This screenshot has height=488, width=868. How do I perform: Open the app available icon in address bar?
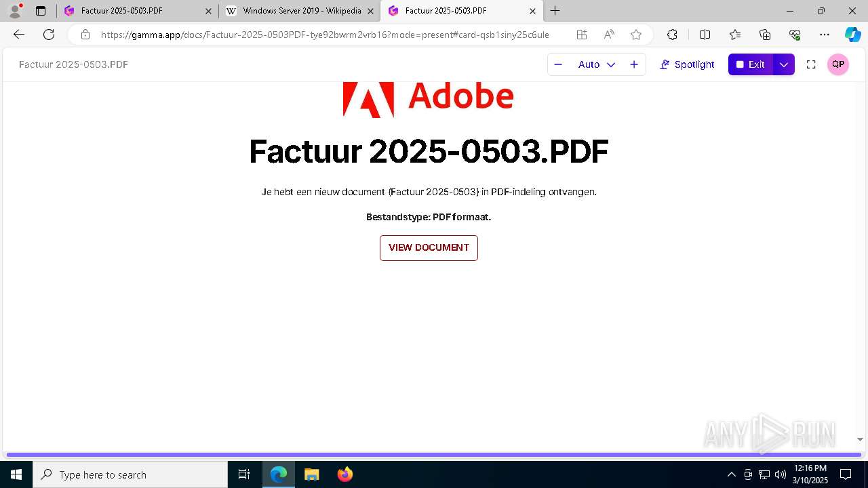coord(582,35)
